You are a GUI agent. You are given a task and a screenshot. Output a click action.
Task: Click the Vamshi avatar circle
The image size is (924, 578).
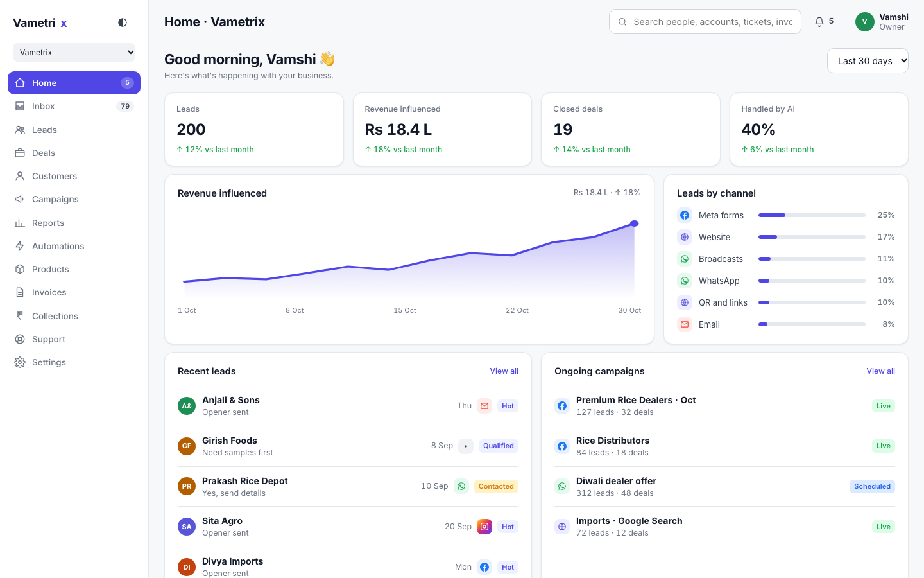(865, 22)
